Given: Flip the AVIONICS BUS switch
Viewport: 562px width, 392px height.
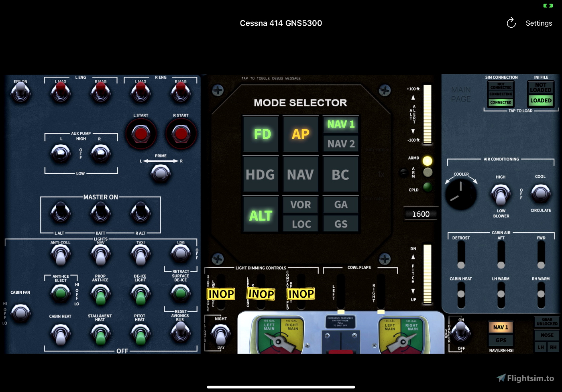Looking at the screenshot, I should pyautogui.click(x=181, y=332).
